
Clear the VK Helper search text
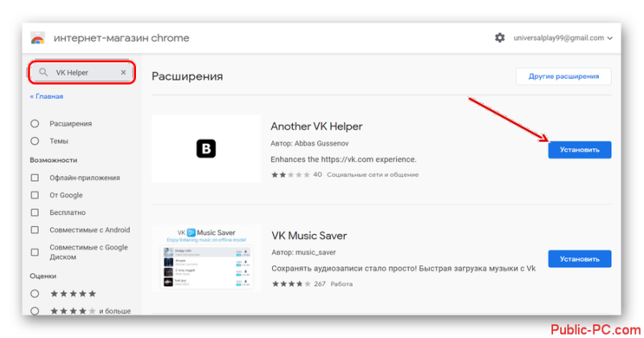[x=123, y=72]
